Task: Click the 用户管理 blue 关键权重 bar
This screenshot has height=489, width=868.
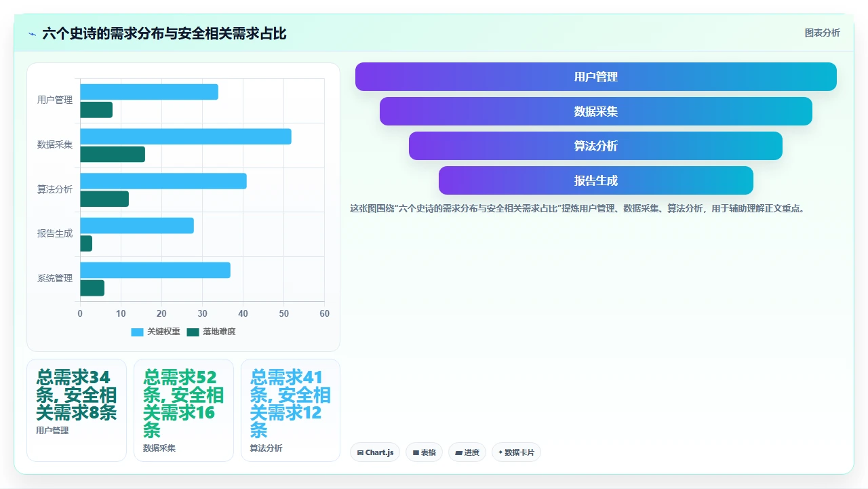Action: click(x=149, y=92)
